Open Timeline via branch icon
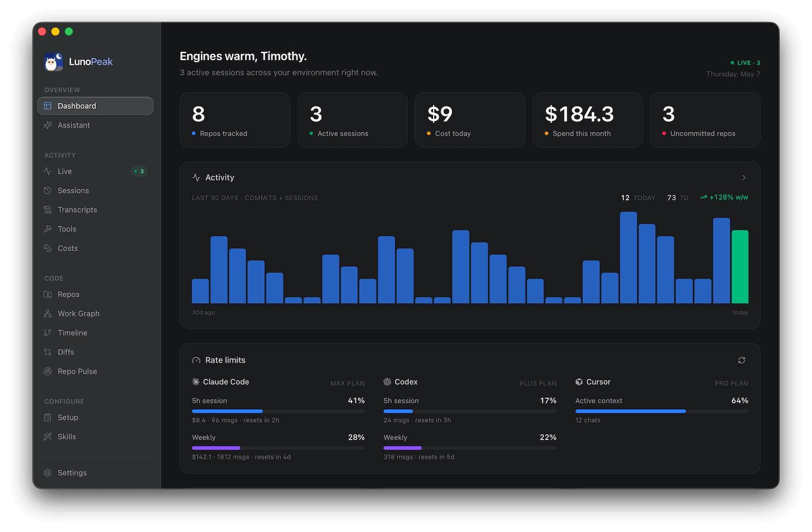Screen dimensions: 812x532 pos(48,333)
